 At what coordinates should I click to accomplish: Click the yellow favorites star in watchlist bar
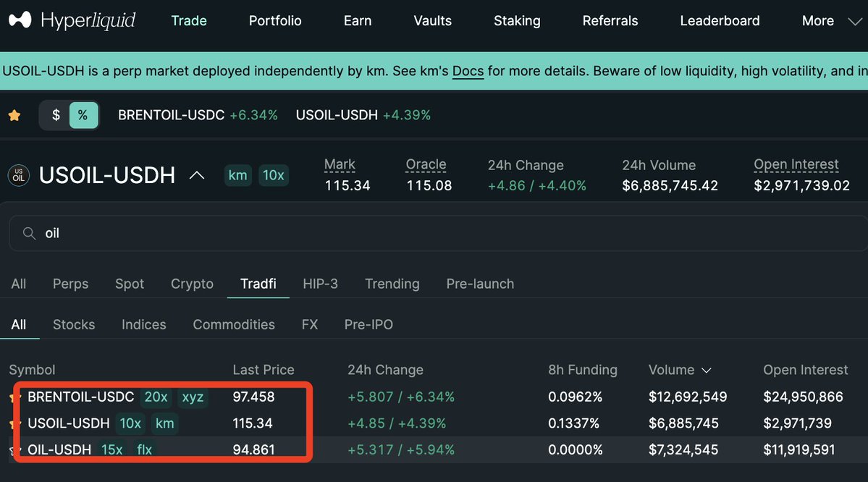click(14, 115)
